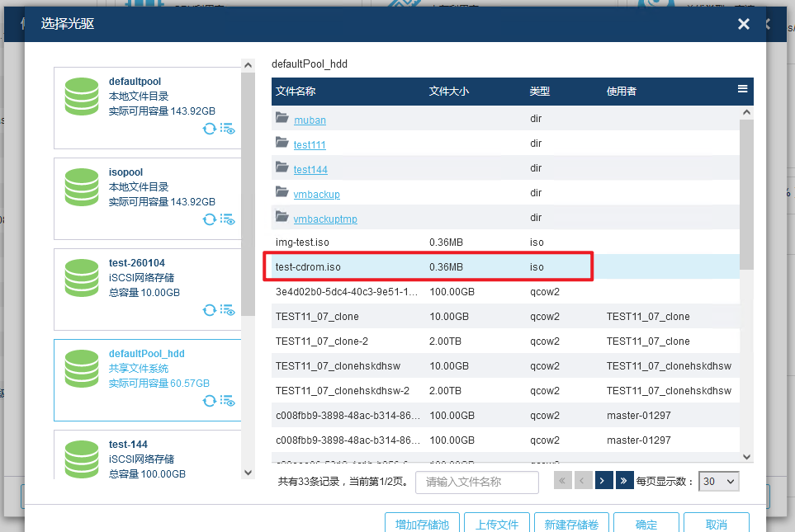
Task: Click the muban folder icon
Action: click(282, 118)
